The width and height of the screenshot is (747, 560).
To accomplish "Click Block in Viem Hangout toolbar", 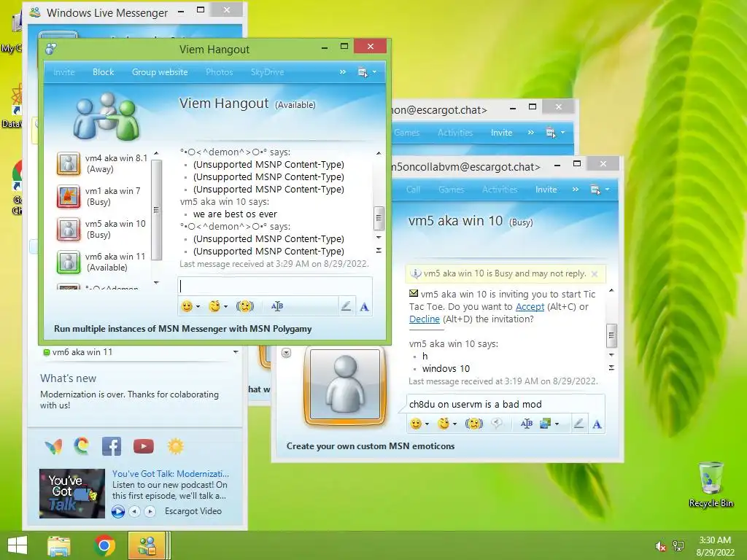I will tap(104, 72).
